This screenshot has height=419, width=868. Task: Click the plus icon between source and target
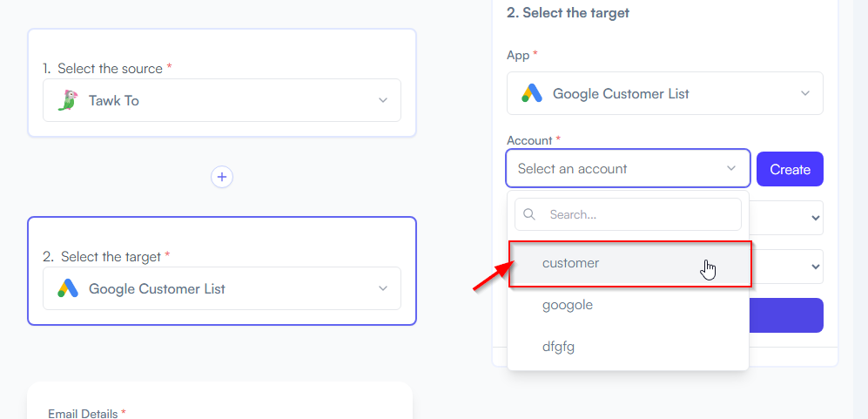click(222, 177)
